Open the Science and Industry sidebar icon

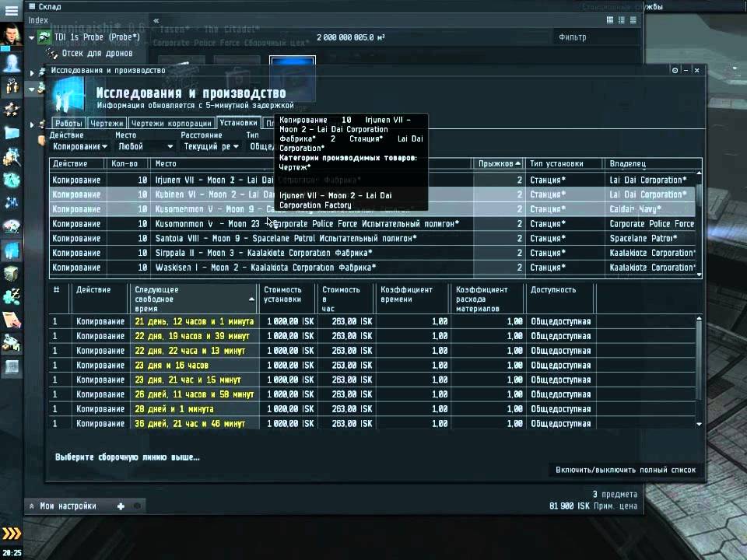[x=12, y=250]
